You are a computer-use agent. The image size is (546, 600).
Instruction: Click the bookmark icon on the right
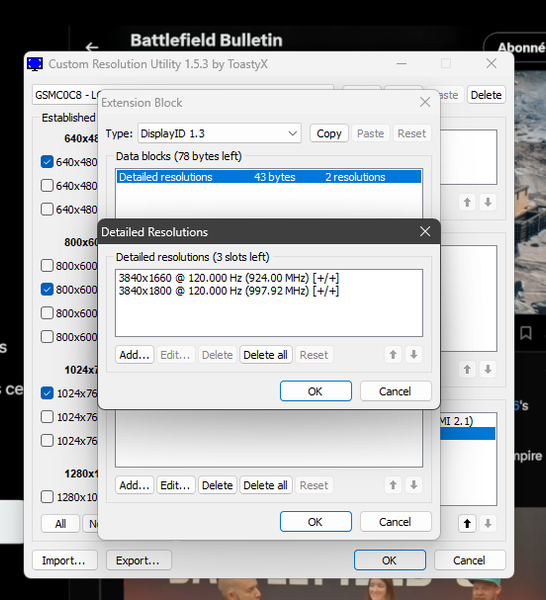pyautogui.click(x=526, y=333)
